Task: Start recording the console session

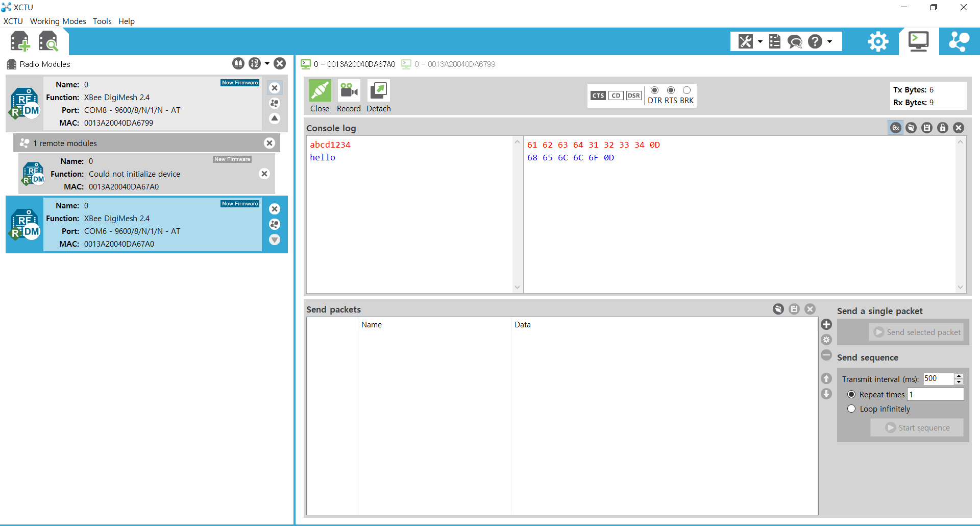Action: pyautogui.click(x=349, y=96)
